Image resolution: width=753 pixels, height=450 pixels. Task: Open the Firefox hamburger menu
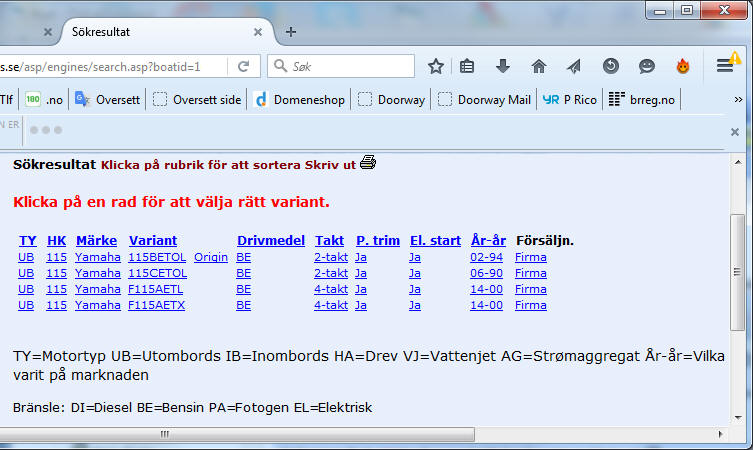coord(725,66)
